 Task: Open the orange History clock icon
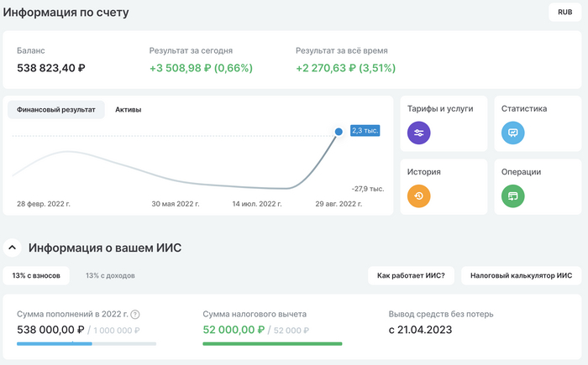(418, 196)
